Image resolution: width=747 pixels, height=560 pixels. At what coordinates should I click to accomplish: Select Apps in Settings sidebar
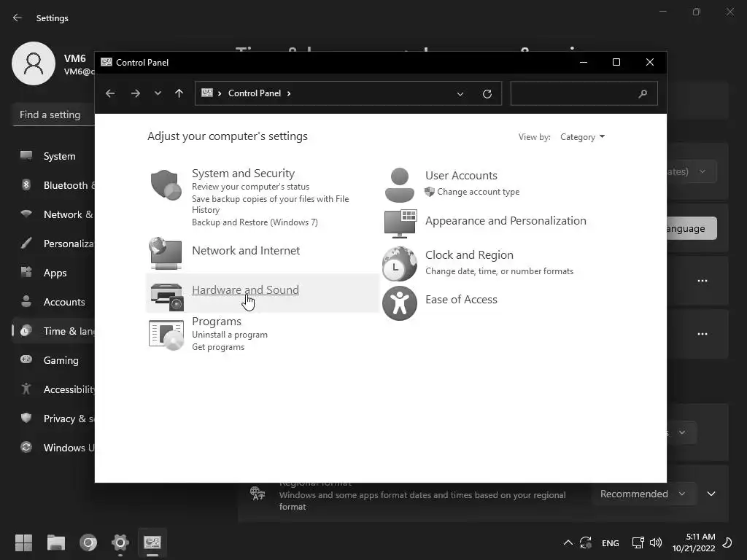(x=54, y=273)
